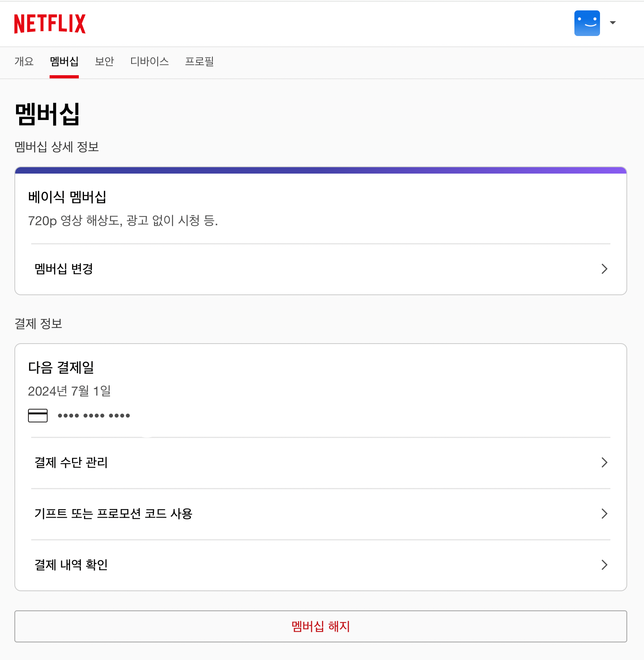
Task: Expand the account menu arrow beside the avatar
Action: tap(613, 23)
